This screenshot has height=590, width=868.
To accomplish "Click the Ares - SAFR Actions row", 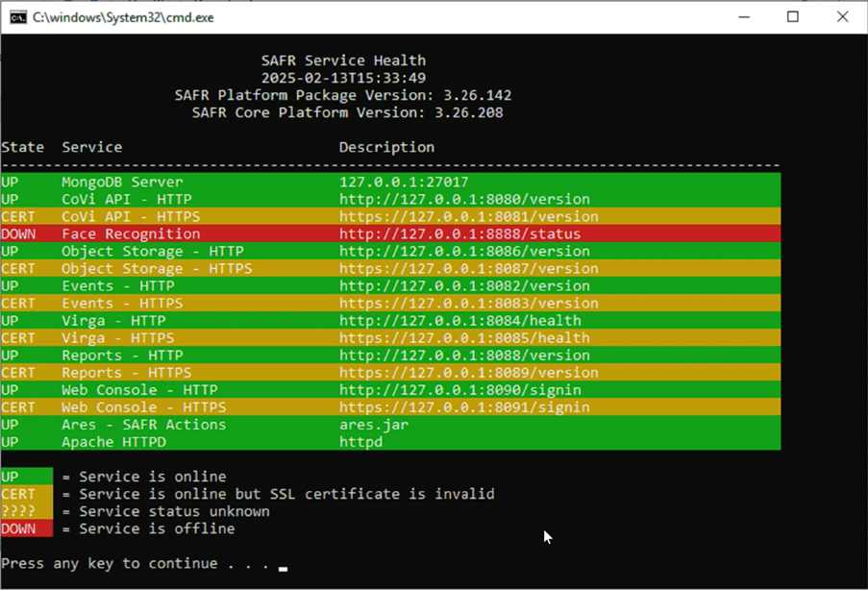I will (143, 425).
